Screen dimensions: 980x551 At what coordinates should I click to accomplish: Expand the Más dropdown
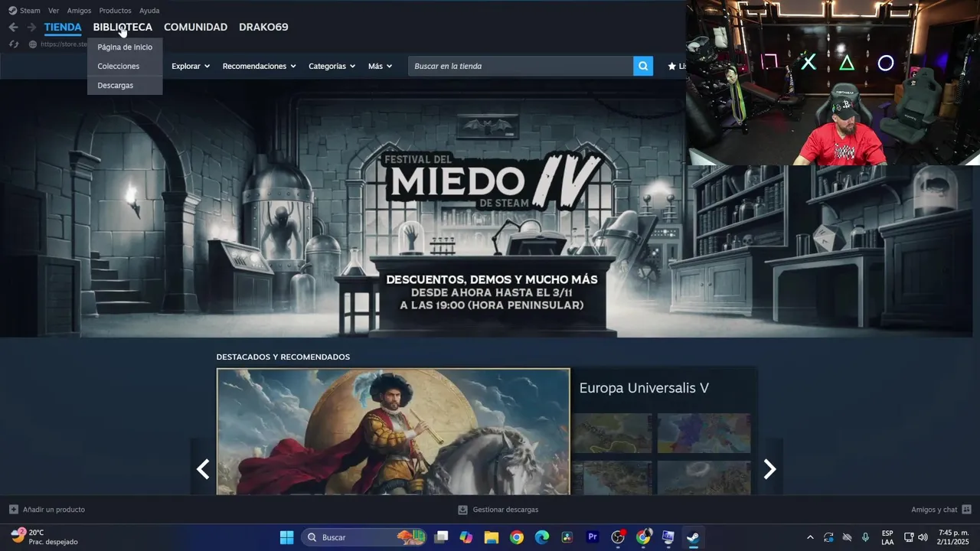pos(380,66)
